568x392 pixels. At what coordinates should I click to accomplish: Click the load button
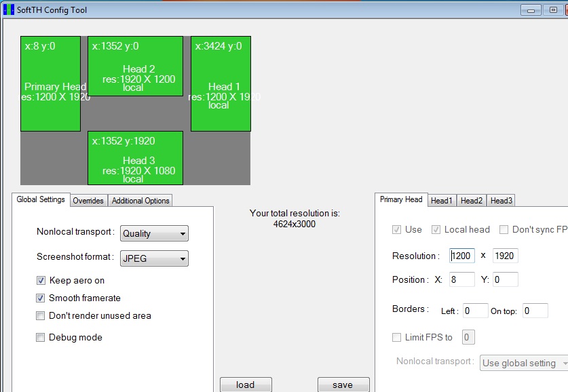(x=246, y=385)
